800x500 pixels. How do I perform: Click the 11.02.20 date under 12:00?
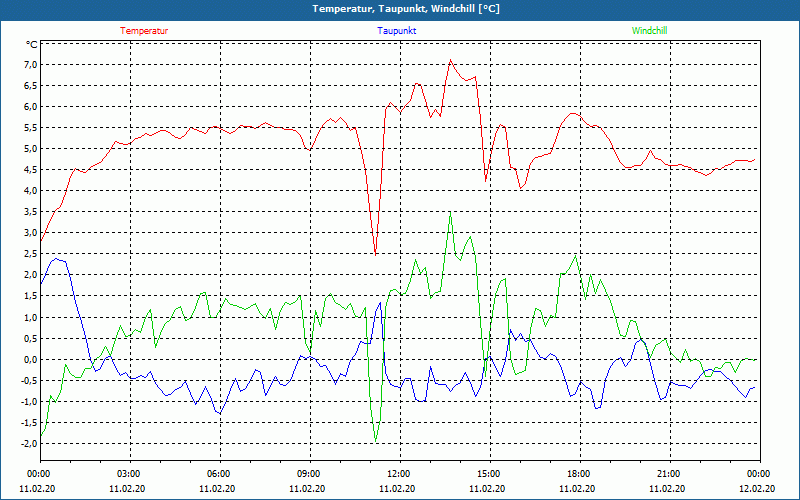(x=397, y=488)
